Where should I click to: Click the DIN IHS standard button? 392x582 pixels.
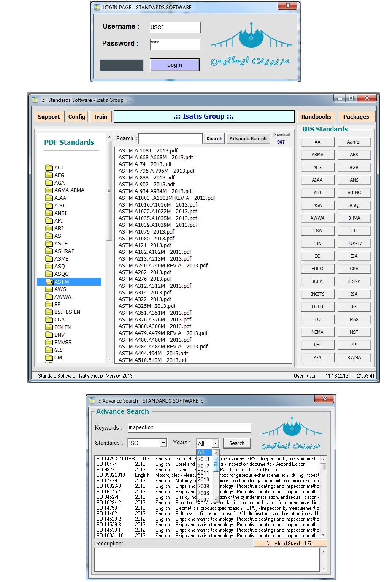tap(317, 243)
